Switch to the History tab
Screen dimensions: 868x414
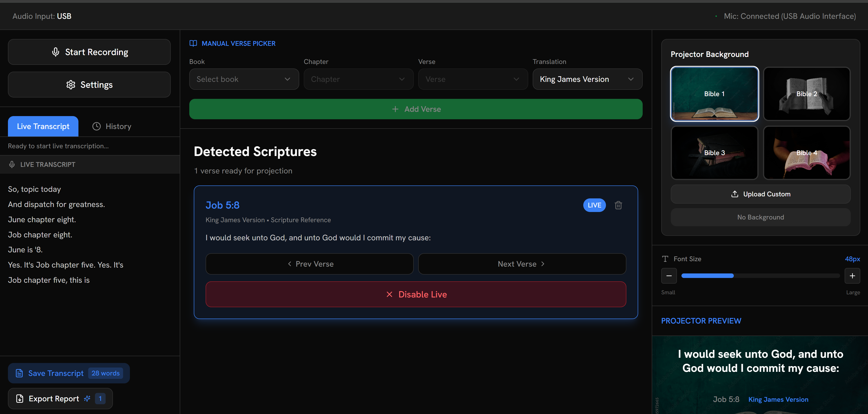(x=112, y=126)
